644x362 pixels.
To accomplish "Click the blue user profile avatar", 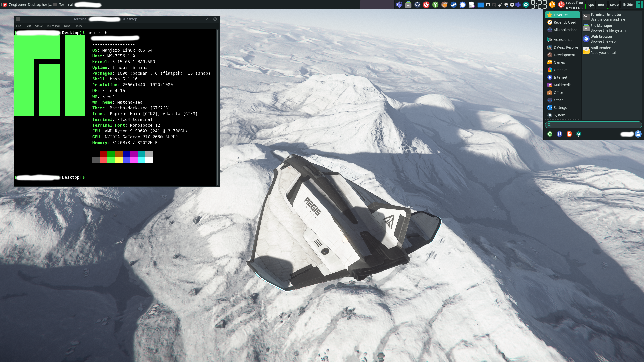I will [638, 134].
